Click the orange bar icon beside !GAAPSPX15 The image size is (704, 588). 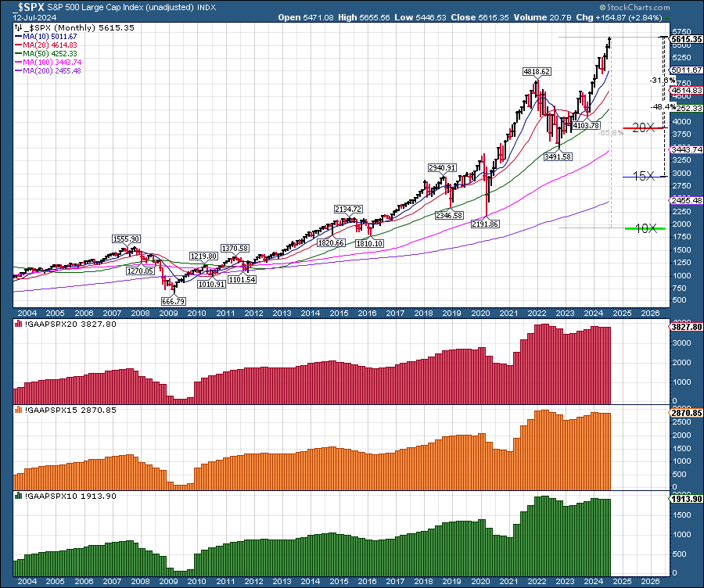(19, 410)
